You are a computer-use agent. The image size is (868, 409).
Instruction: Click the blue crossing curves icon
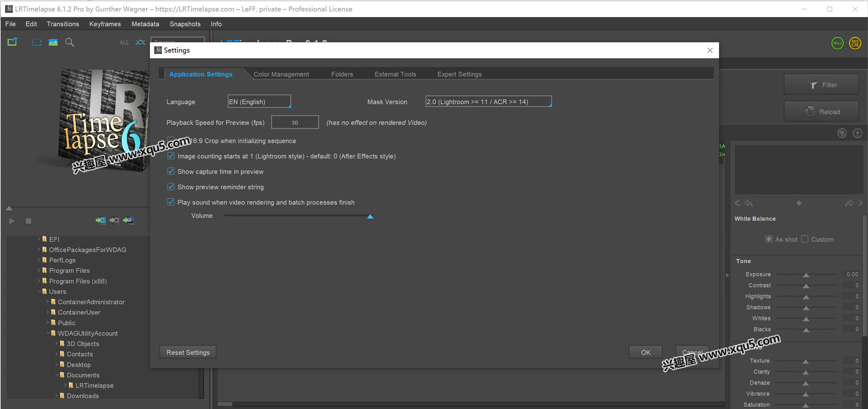(140, 42)
